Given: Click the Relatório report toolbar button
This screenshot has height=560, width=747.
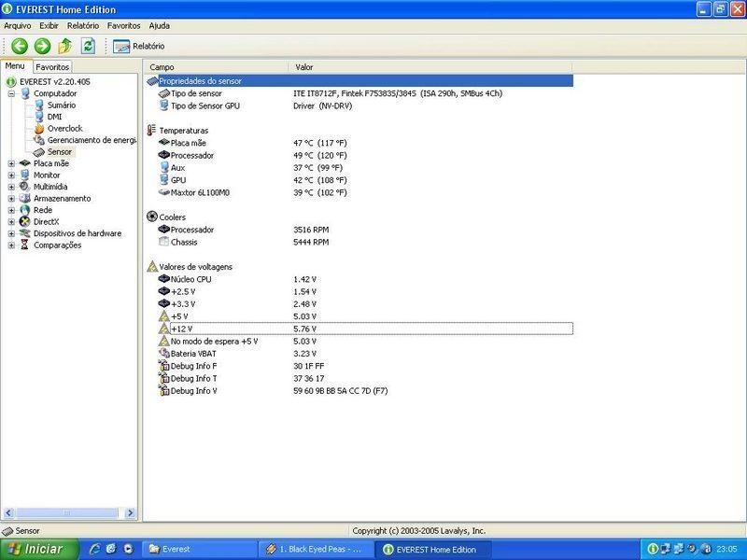Looking at the screenshot, I should (x=139, y=46).
